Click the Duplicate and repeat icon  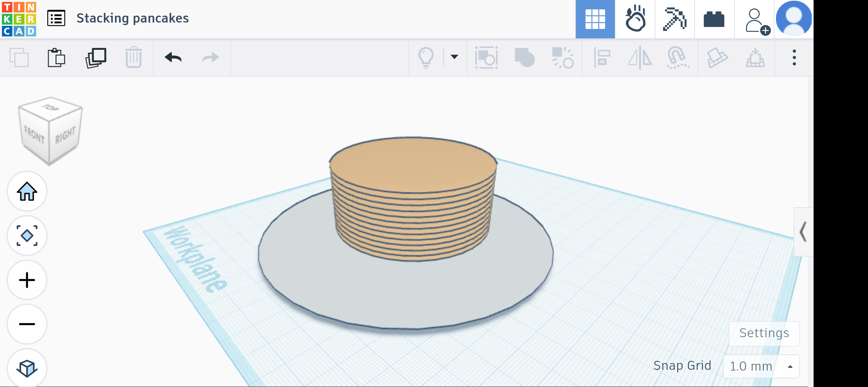(x=96, y=58)
